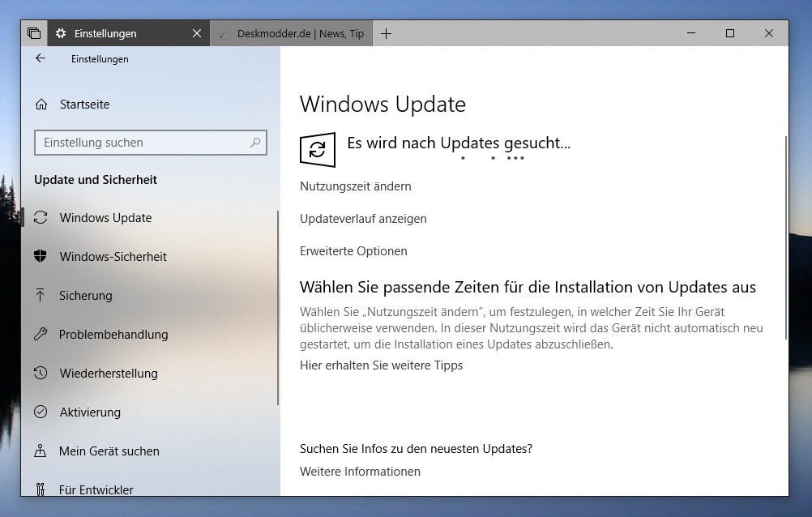
Task: Click the Problembehandlung wrench icon
Action: coord(41,334)
